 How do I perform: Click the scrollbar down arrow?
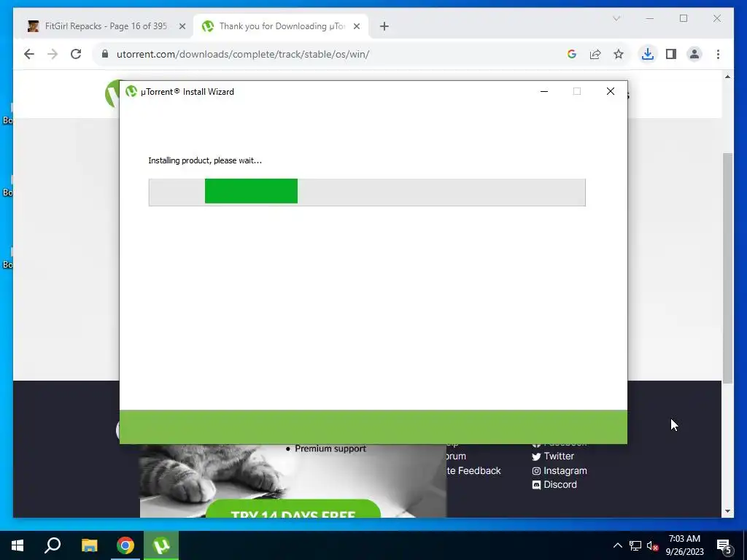click(x=727, y=511)
